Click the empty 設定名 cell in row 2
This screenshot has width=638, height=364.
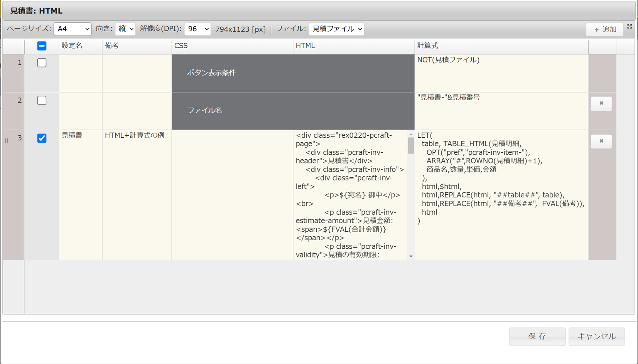tap(80, 111)
